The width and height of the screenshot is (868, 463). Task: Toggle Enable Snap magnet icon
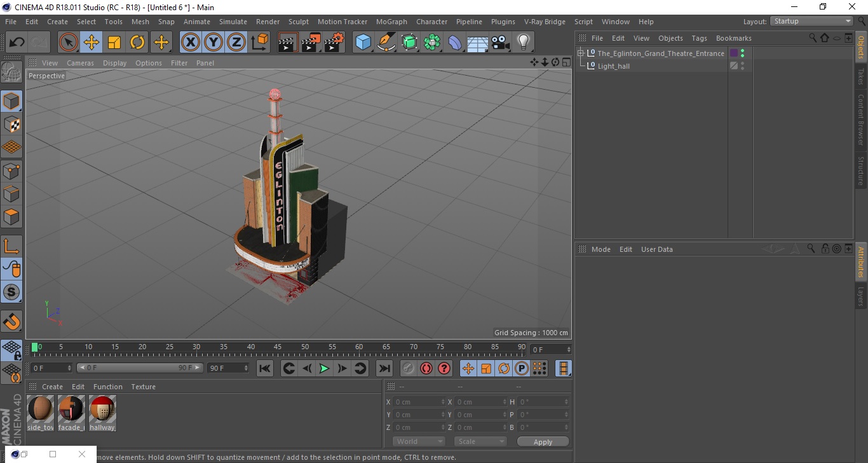point(11,321)
